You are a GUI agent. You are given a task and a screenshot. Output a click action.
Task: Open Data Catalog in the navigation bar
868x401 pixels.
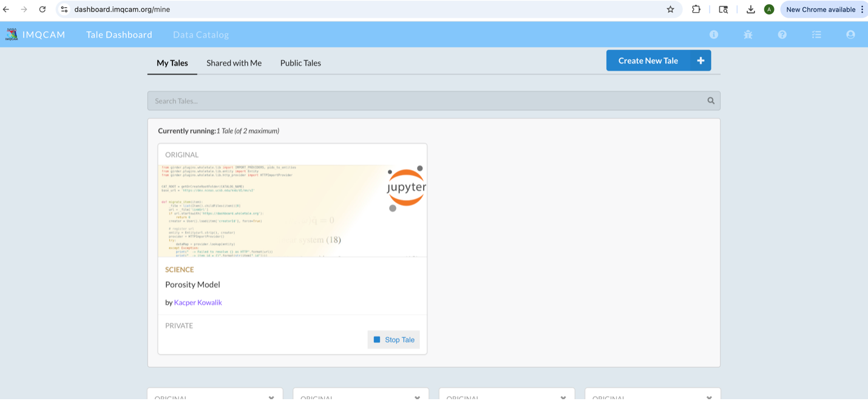tap(201, 35)
